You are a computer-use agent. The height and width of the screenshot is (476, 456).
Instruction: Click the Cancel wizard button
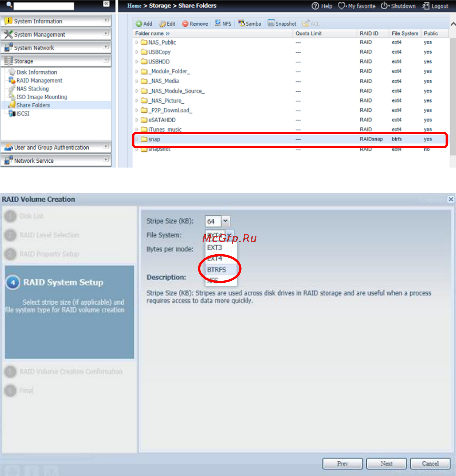click(x=430, y=464)
